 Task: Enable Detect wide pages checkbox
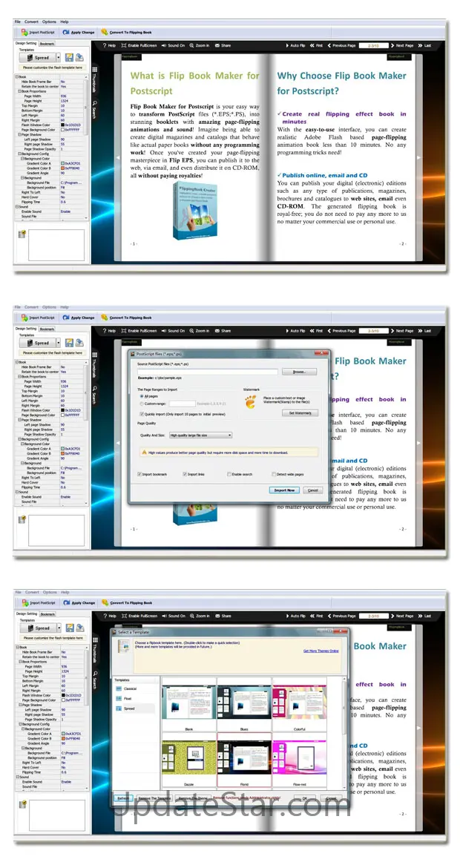coord(274,474)
